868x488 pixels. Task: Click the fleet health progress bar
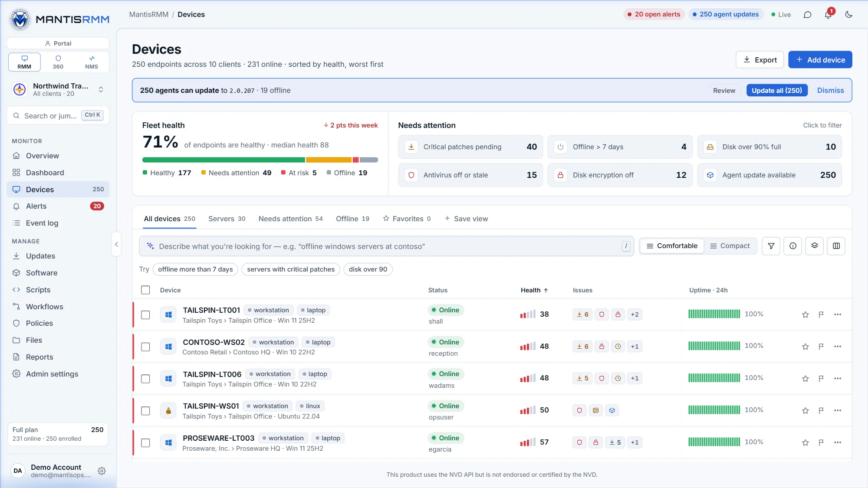click(260, 160)
